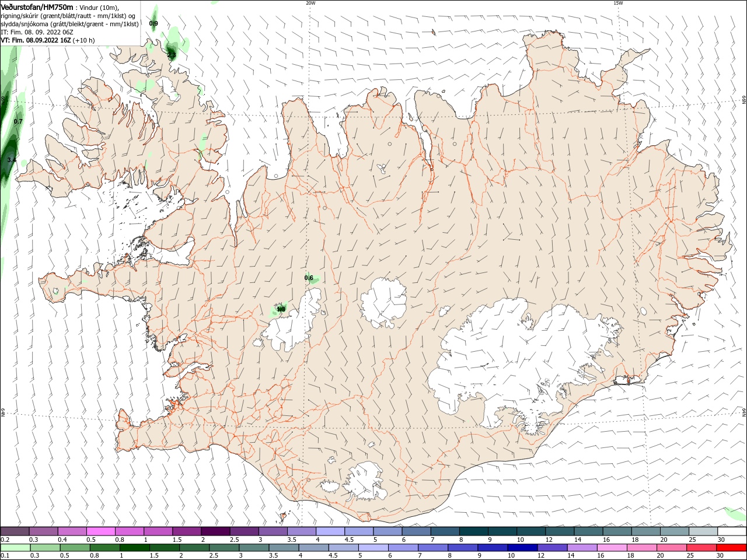Pick the deep blue swatch above lower-row 10
The height and width of the screenshot is (560, 747).
pos(522,548)
